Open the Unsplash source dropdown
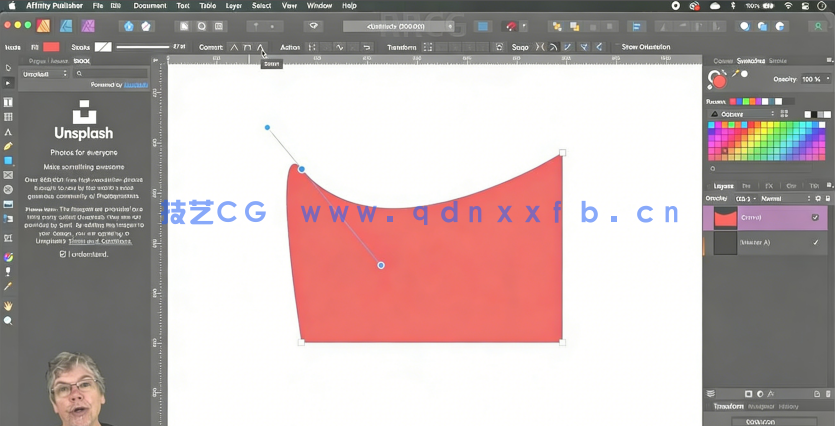835x426 pixels. coord(44,74)
